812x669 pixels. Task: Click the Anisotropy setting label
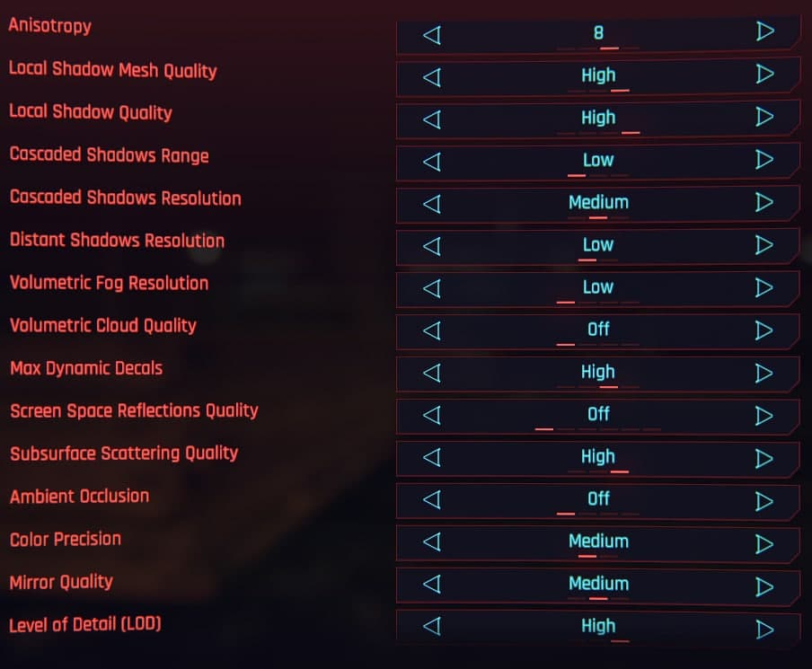coord(49,26)
